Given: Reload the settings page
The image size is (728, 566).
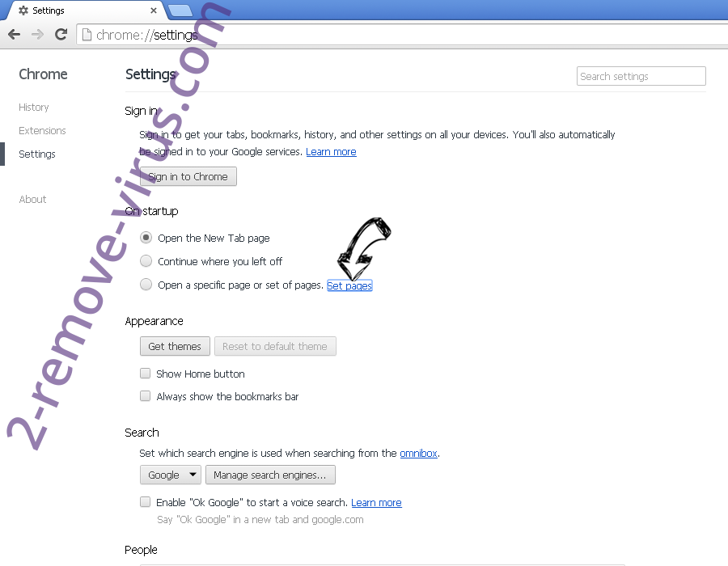Looking at the screenshot, I should [x=61, y=34].
